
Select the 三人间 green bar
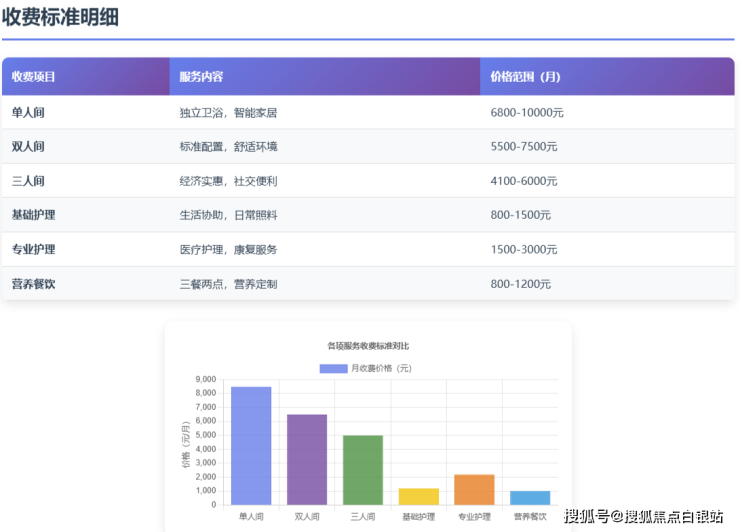click(x=363, y=470)
